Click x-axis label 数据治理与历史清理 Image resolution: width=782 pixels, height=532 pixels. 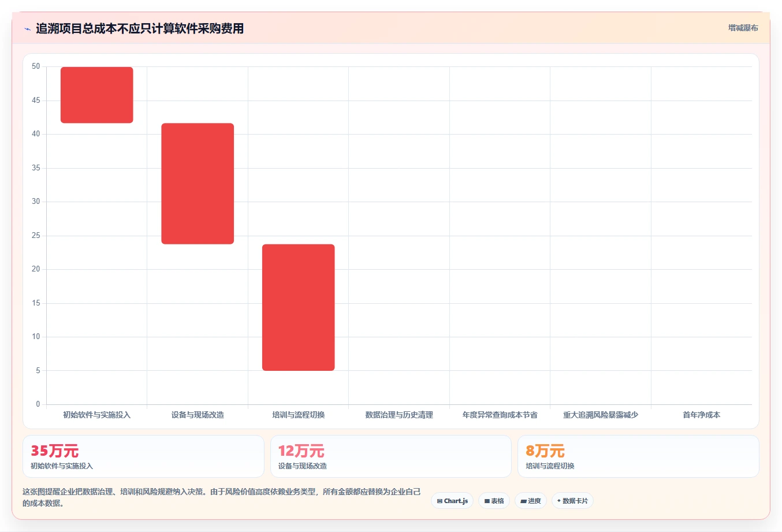click(399, 415)
